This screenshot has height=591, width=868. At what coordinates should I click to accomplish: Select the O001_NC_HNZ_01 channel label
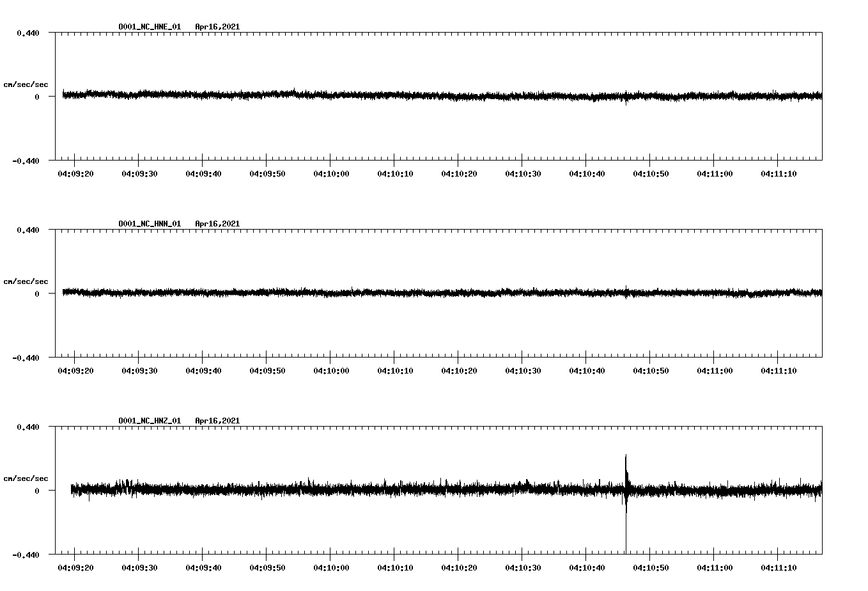coord(149,420)
